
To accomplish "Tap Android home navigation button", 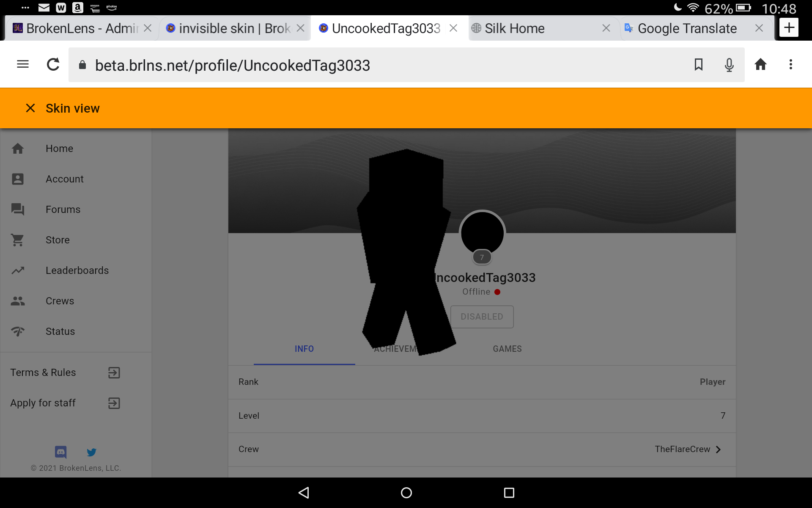I will point(406,493).
